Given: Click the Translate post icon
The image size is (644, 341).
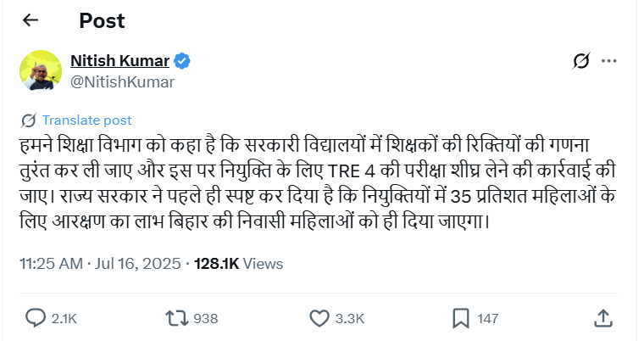Looking at the screenshot, I should click(x=28, y=120).
